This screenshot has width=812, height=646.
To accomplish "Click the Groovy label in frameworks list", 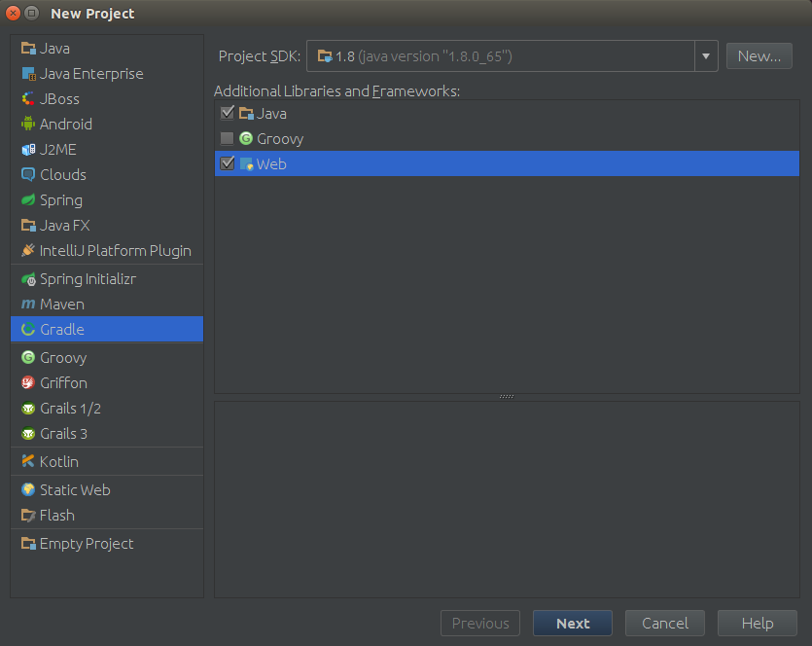I will (x=280, y=139).
